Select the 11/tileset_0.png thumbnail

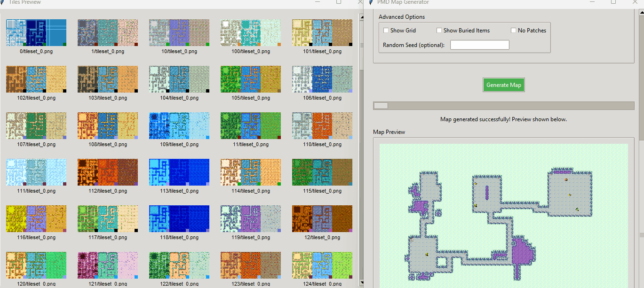pos(251,125)
